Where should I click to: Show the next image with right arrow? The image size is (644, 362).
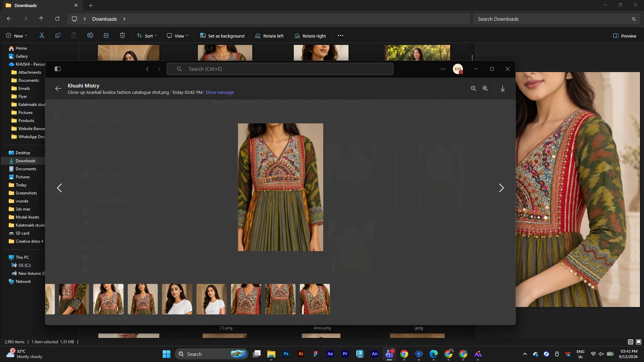[x=501, y=188]
